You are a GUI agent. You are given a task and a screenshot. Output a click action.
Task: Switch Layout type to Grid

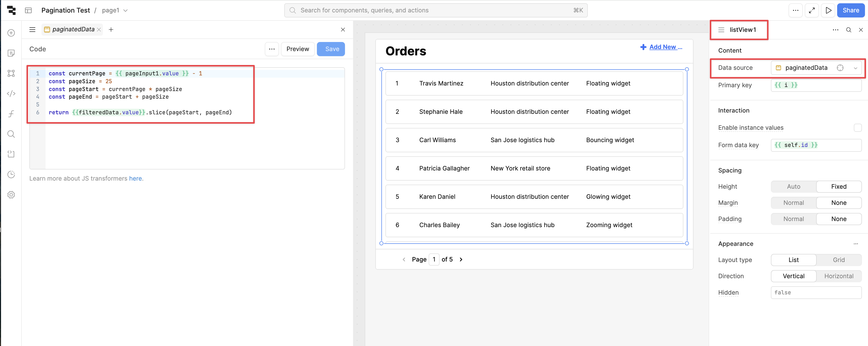(x=838, y=260)
